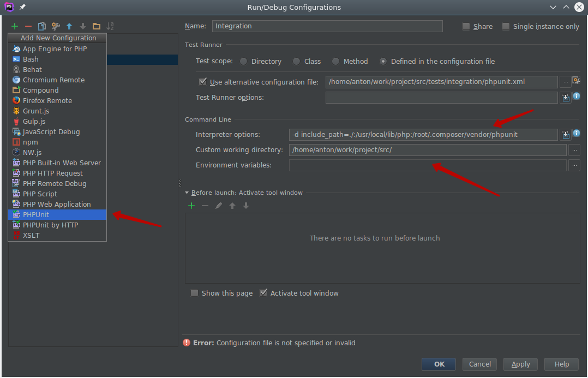Select Chromium Remote configuration type
The height and width of the screenshot is (378, 588).
tap(57, 80)
